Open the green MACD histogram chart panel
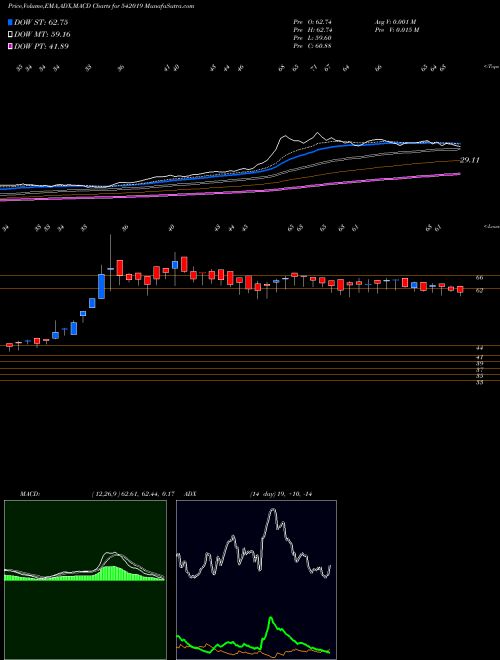 coord(85,580)
